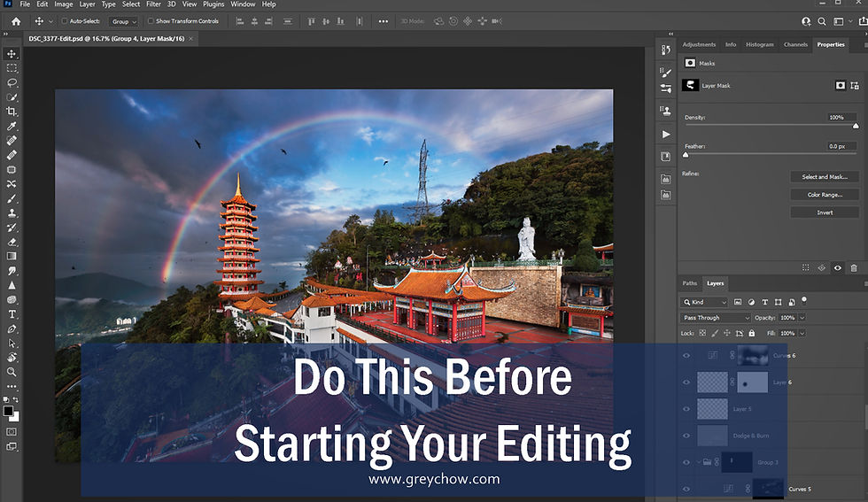Filter layers by adjustment layer icon
This screenshot has width=868, height=502.
(751, 302)
